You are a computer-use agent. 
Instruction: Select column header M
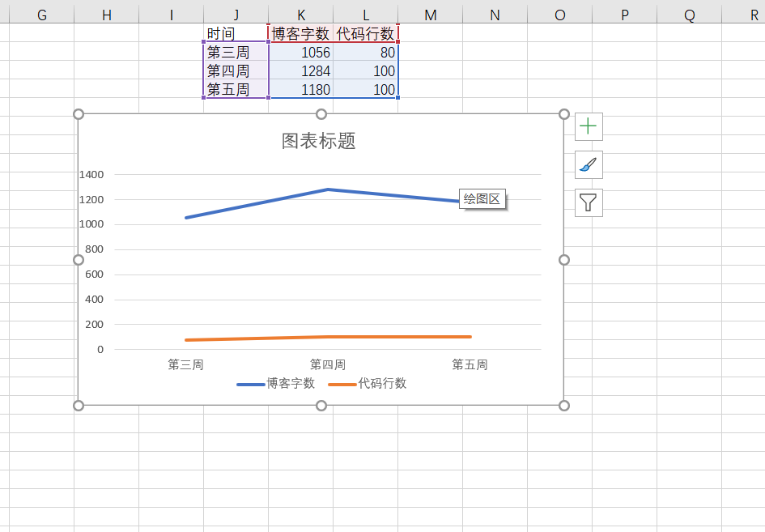coord(431,15)
